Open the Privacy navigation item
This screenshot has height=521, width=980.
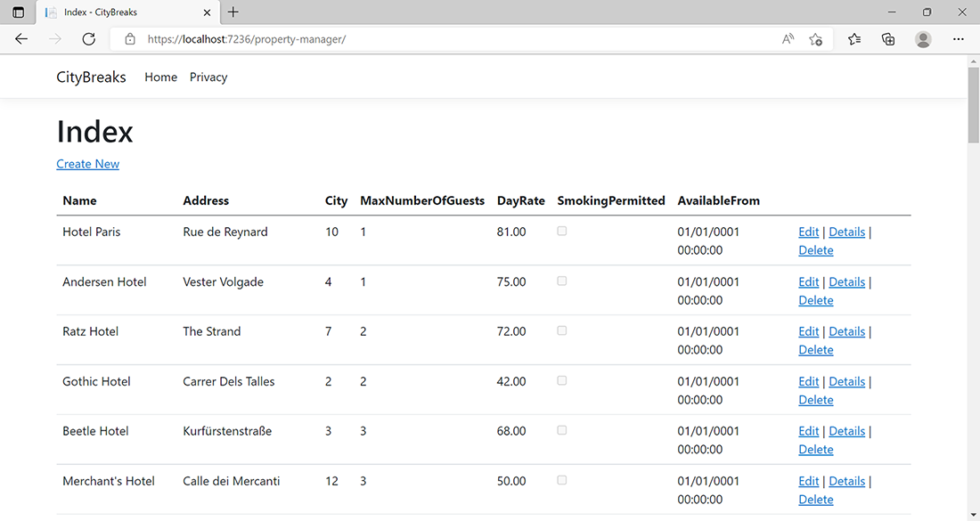208,77
